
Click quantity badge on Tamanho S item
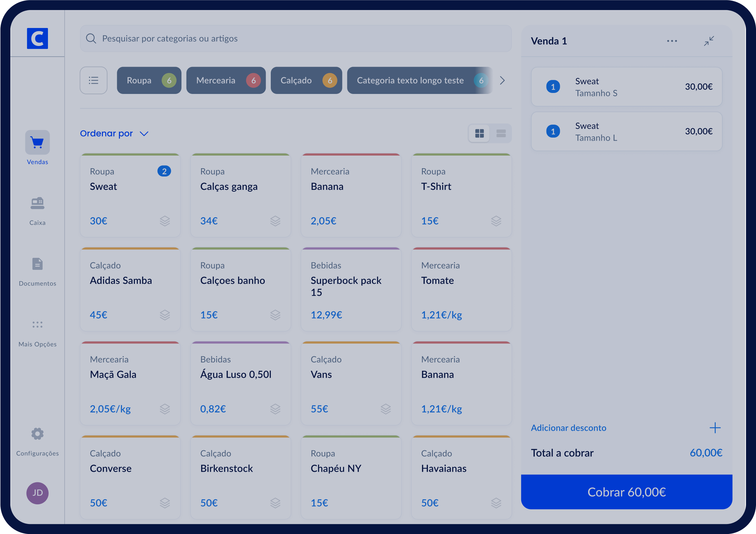553,87
